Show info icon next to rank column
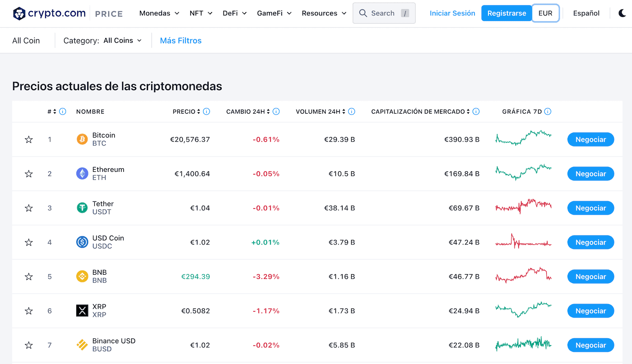632x364 pixels. pyautogui.click(x=63, y=111)
